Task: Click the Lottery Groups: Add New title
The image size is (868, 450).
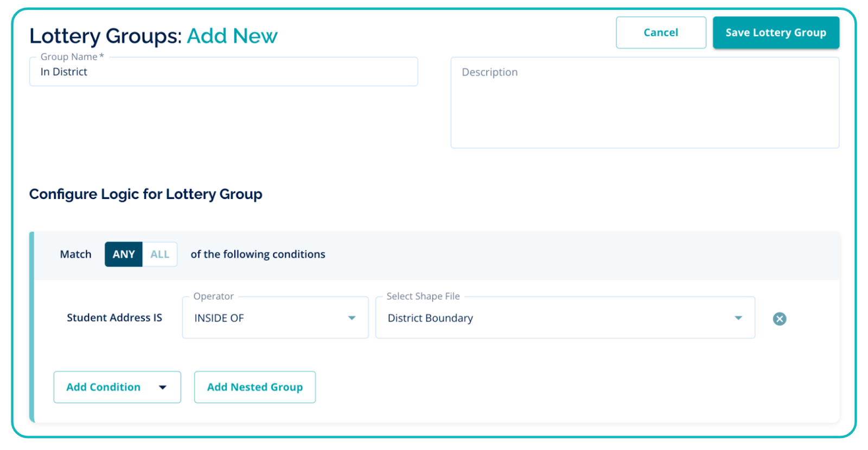Action: (x=153, y=36)
